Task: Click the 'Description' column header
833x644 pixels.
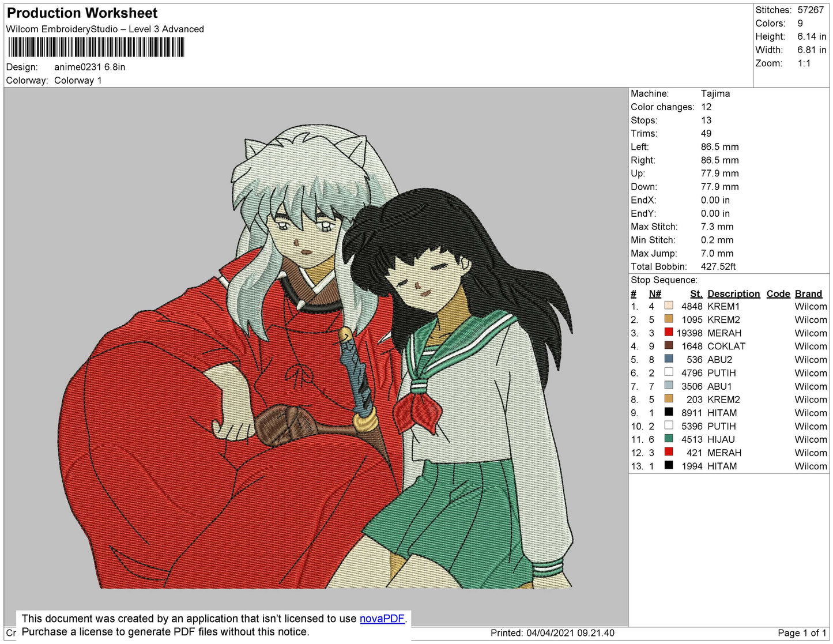Action: coord(734,293)
